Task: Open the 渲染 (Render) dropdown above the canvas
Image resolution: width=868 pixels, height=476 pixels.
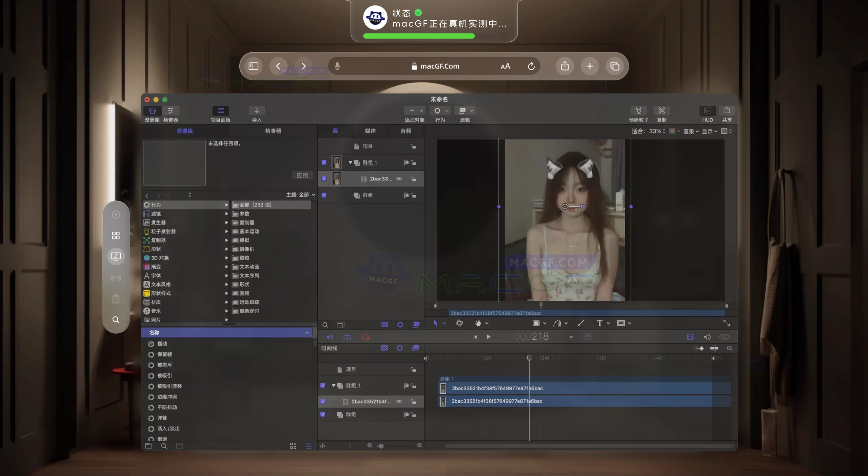Action: [x=690, y=131]
